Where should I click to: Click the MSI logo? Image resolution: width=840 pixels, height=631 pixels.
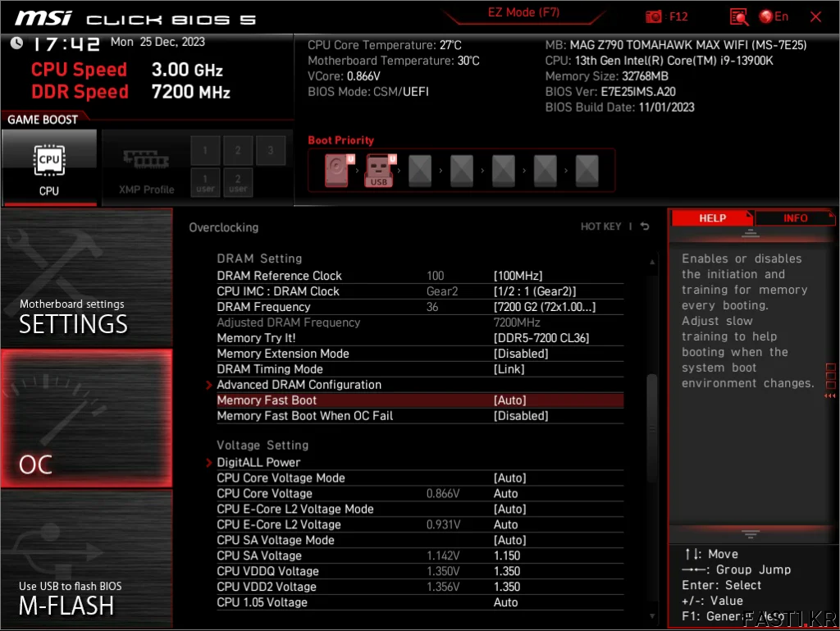click(x=43, y=19)
